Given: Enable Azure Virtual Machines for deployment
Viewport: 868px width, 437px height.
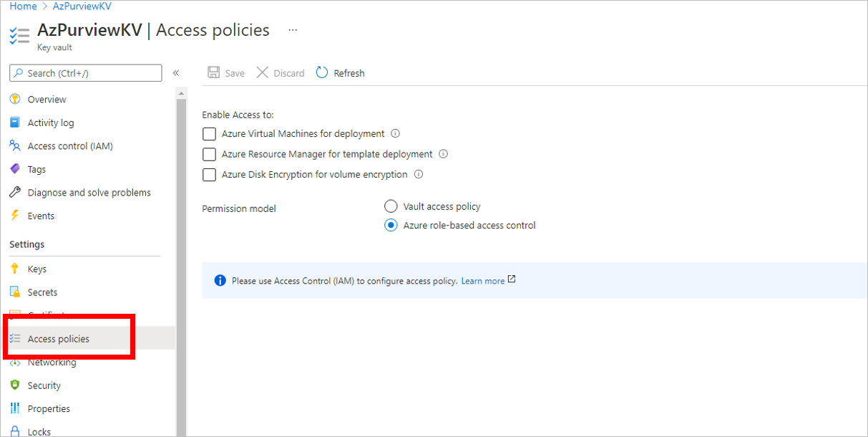Looking at the screenshot, I should pyautogui.click(x=209, y=134).
